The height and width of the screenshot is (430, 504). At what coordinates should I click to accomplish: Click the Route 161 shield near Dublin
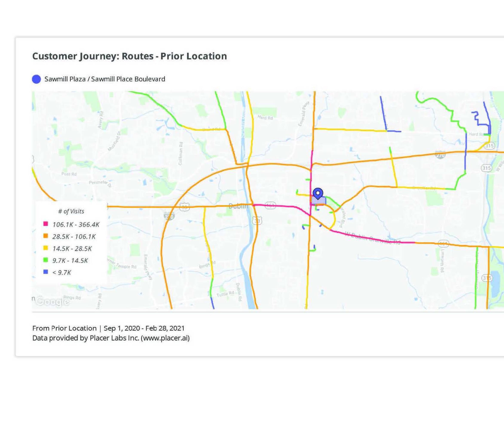[x=270, y=205]
